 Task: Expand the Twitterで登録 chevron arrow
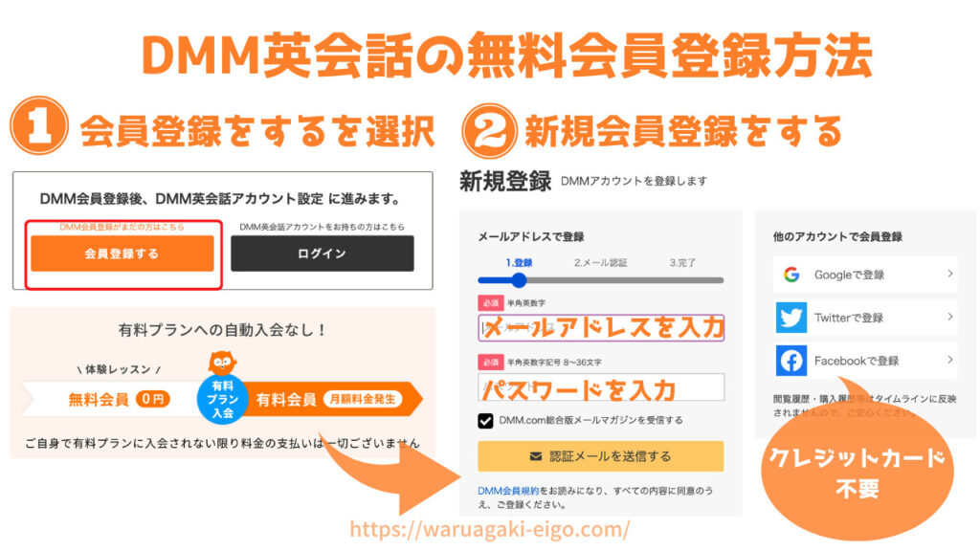tap(949, 317)
